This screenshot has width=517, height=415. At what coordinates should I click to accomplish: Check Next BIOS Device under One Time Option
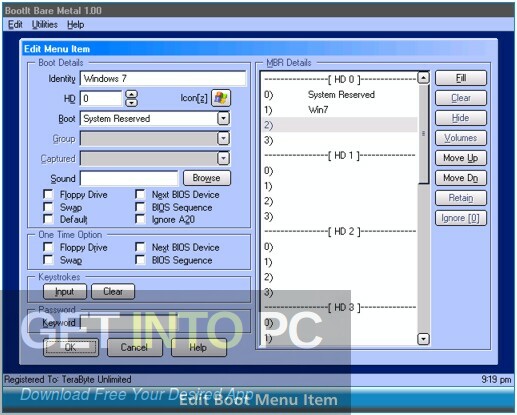140,247
